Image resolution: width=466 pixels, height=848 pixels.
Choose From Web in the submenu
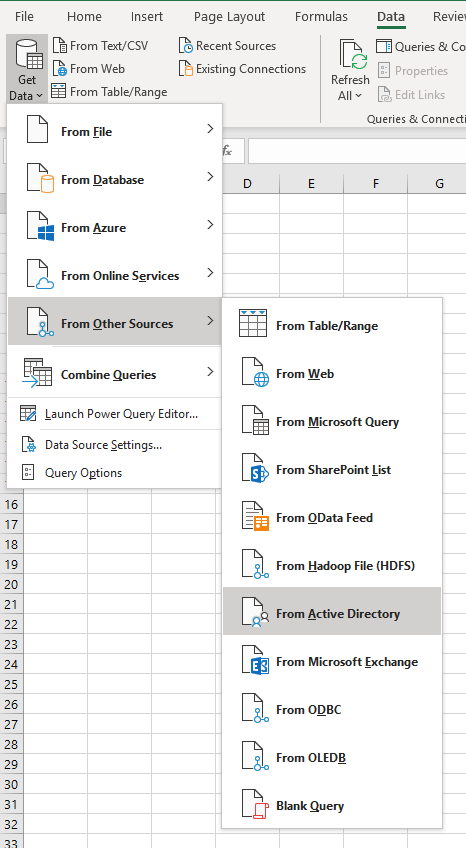point(332,372)
